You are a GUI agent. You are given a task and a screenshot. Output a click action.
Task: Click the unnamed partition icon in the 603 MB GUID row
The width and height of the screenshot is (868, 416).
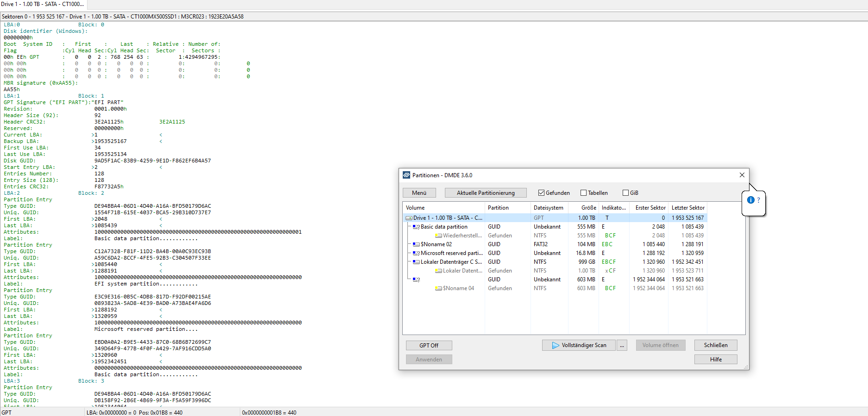[416, 279]
